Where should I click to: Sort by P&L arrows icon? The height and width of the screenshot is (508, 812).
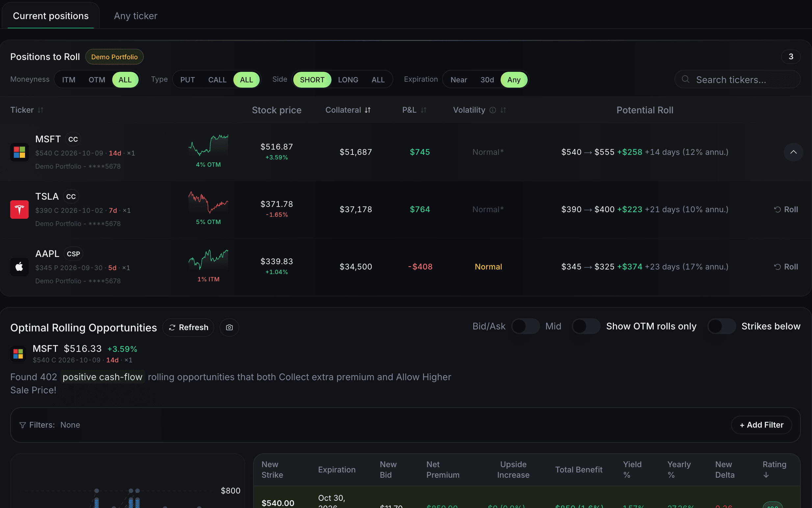pos(424,110)
